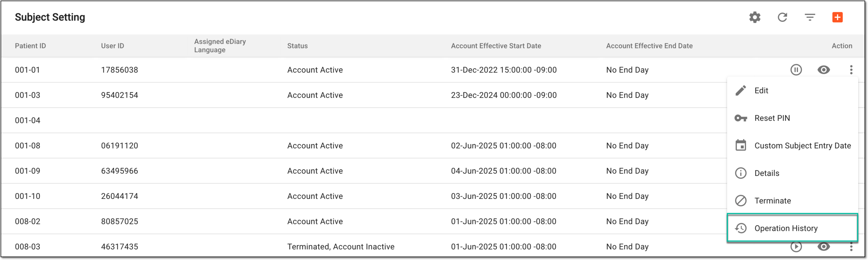Image resolution: width=868 pixels, height=260 pixels.
Task: Click user ID 95402154
Action: (119, 95)
